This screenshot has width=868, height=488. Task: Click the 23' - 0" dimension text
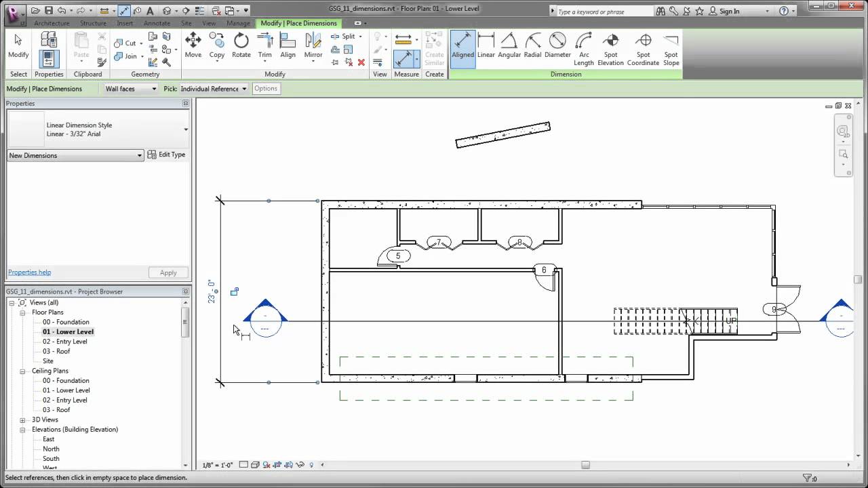[212, 291]
